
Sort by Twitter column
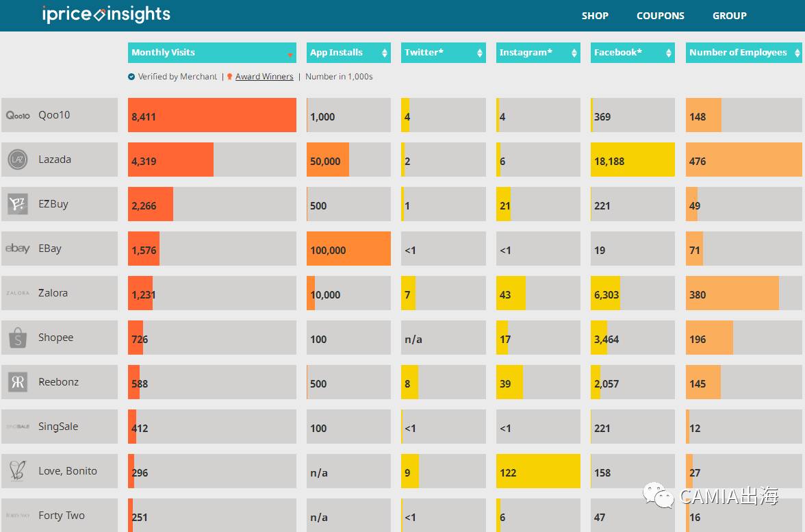point(443,53)
